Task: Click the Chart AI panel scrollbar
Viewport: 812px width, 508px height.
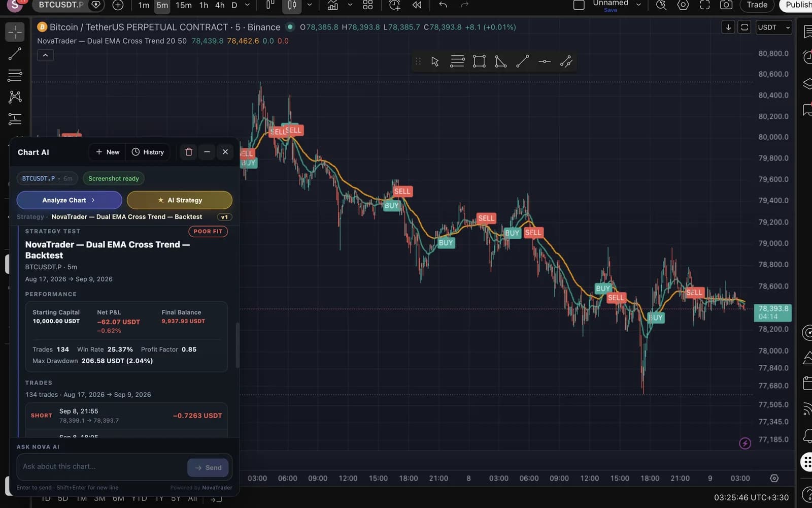Action: click(x=237, y=345)
